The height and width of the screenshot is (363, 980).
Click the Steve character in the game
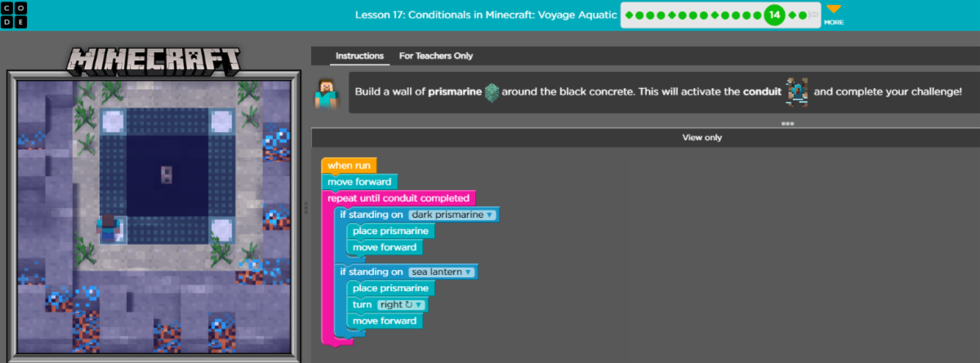pyautogui.click(x=109, y=228)
